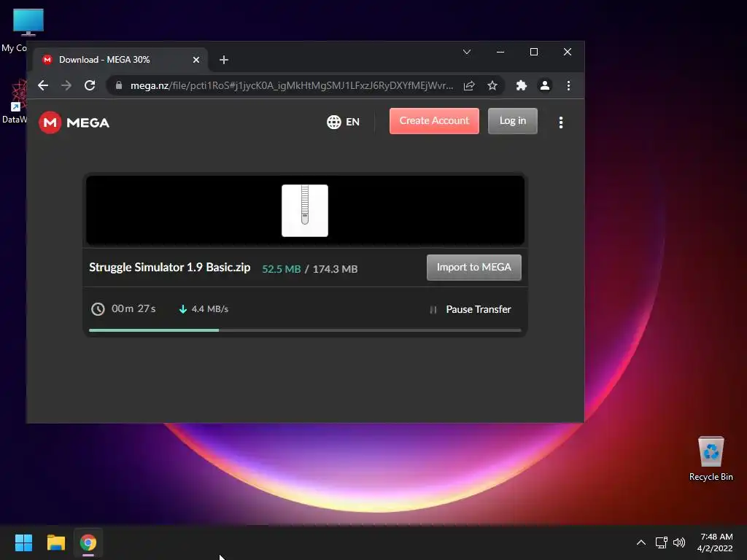747x560 pixels.
Task: Show hidden tray icons
Action: click(x=641, y=542)
